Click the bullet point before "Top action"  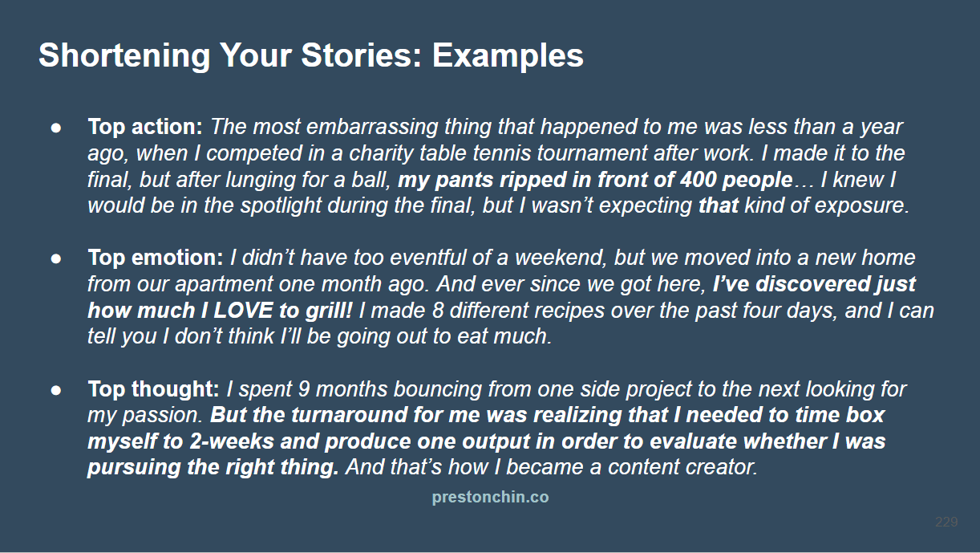(56, 128)
